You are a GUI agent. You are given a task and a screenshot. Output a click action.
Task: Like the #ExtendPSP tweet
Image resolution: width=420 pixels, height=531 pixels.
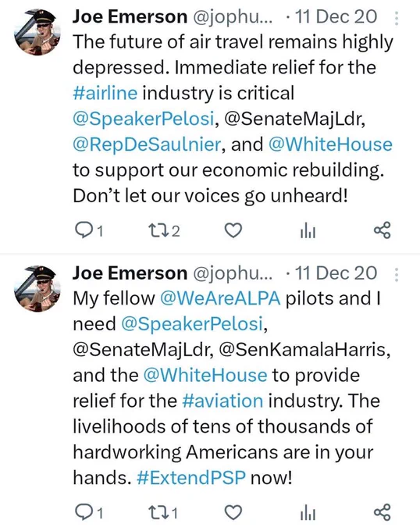pyautogui.click(x=233, y=512)
